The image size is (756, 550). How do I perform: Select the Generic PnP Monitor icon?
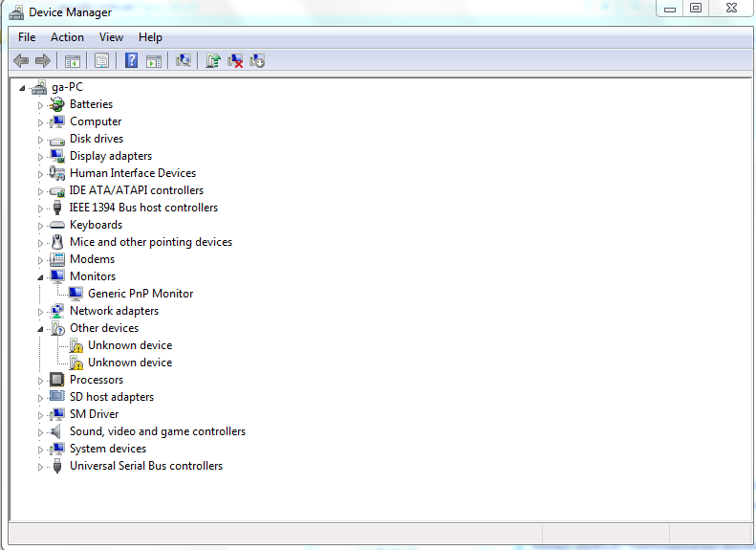click(76, 294)
